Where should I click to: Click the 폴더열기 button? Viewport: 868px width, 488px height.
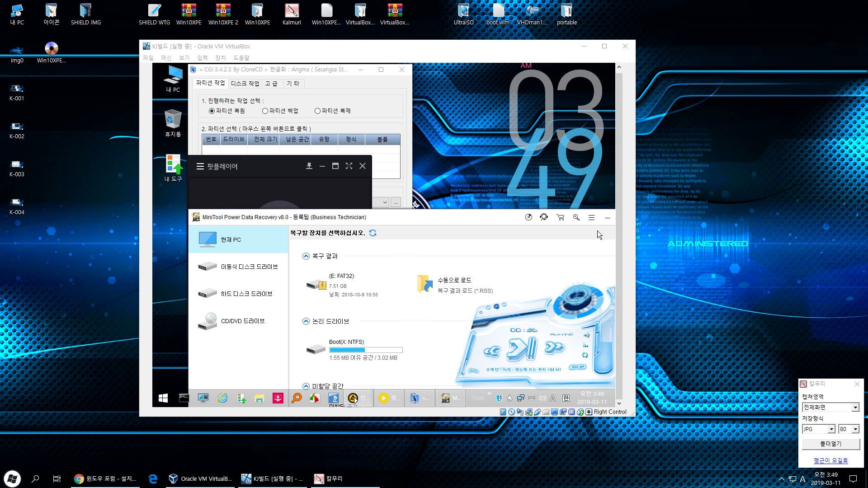click(831, 444)
